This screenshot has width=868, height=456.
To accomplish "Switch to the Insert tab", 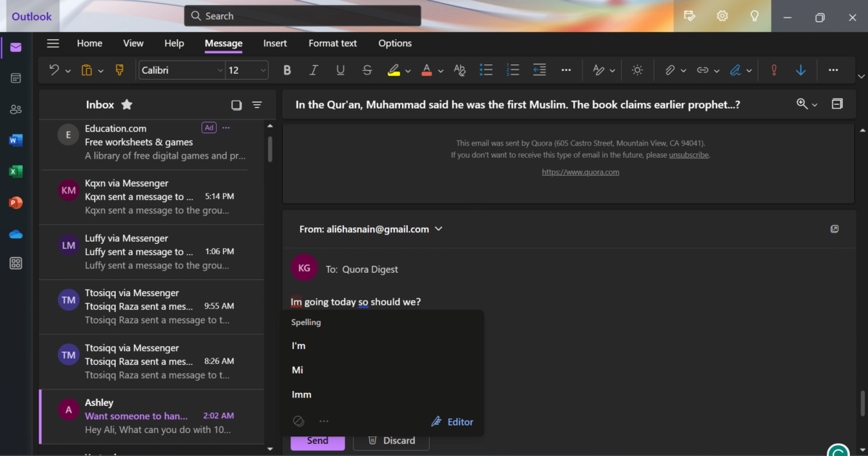I will click(275, 43).
